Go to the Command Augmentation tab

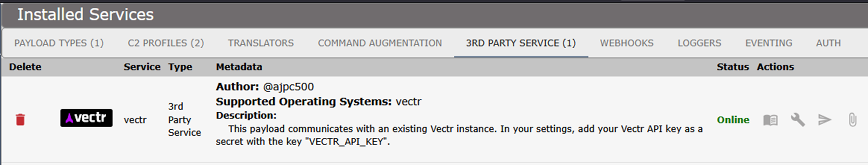380,43
